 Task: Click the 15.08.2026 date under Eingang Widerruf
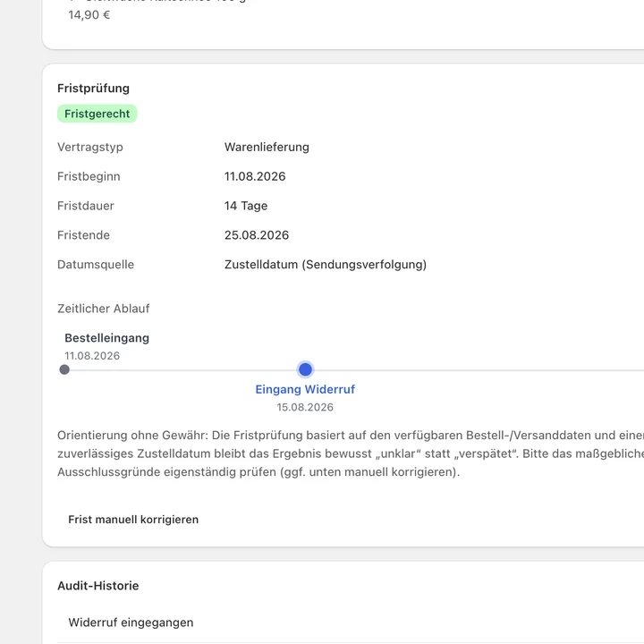click(305, 407)
